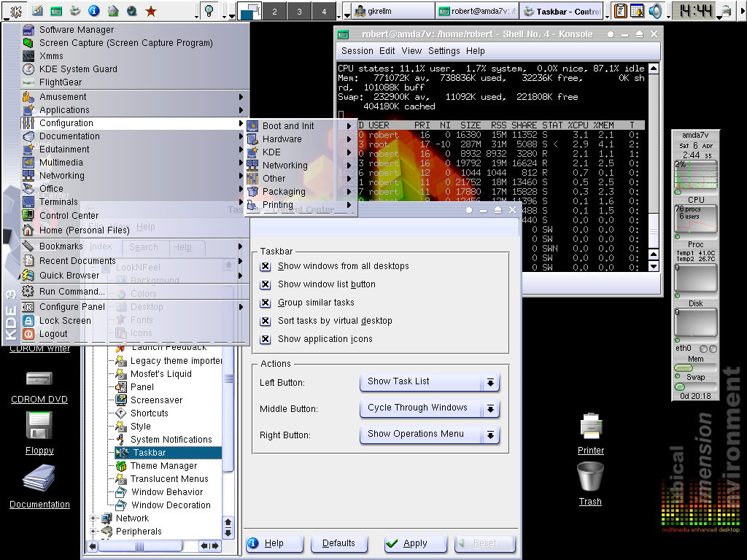Open the calendar organizer tray icon
Image resolution: width=747 pixels, height=560 pixels.
click(x=637, y=10)
